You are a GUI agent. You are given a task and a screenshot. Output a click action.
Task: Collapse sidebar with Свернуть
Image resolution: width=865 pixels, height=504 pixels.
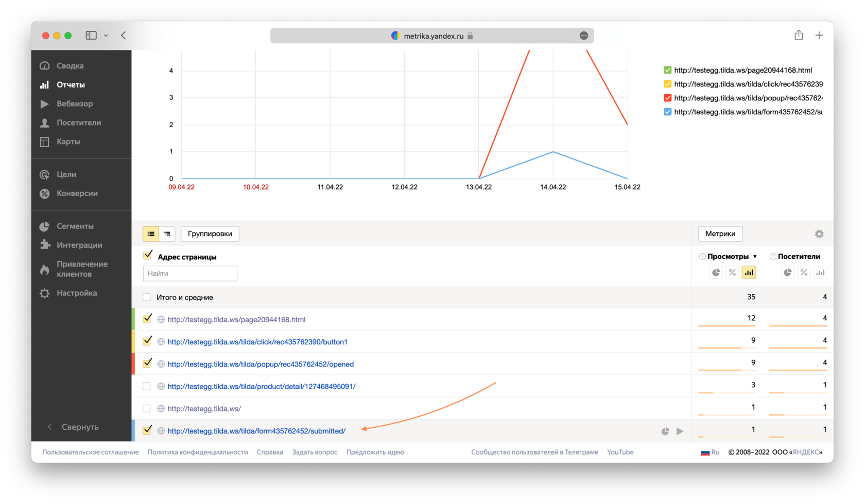74,427
